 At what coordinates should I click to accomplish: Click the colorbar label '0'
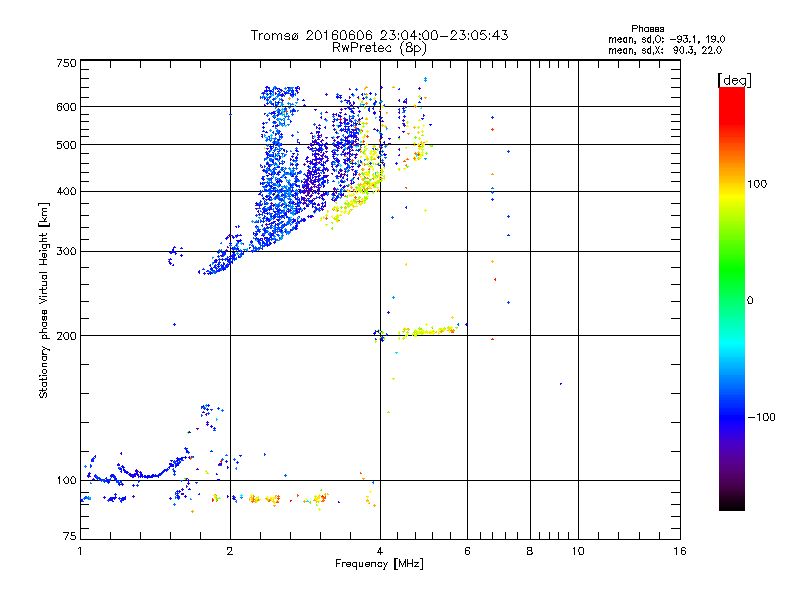(x=750, y=301)
